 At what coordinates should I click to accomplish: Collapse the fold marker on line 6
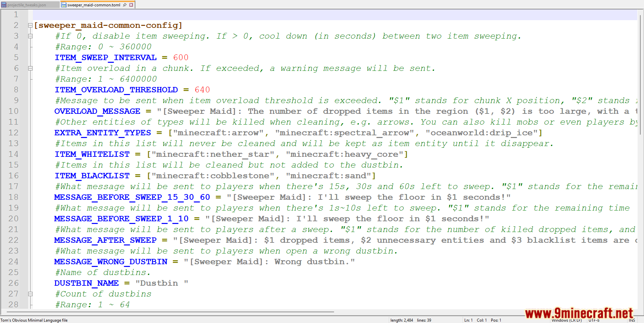tap(30, 68)
